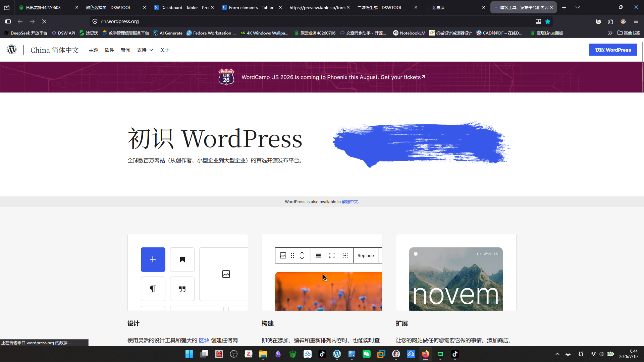Screen dimensions: 644x362
Task: Click the 扩展 heading text
Action: click(x=402, y=323)
